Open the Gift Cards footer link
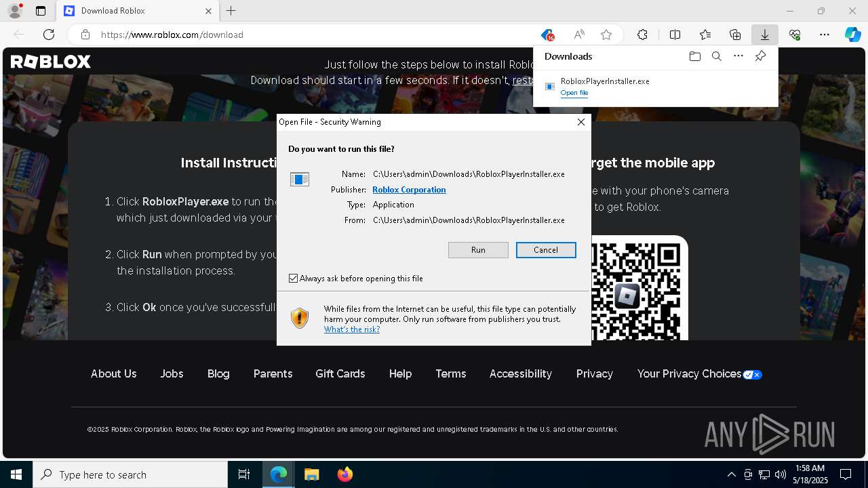This screenshot has width=868, height=488. (x=340, y=373)
